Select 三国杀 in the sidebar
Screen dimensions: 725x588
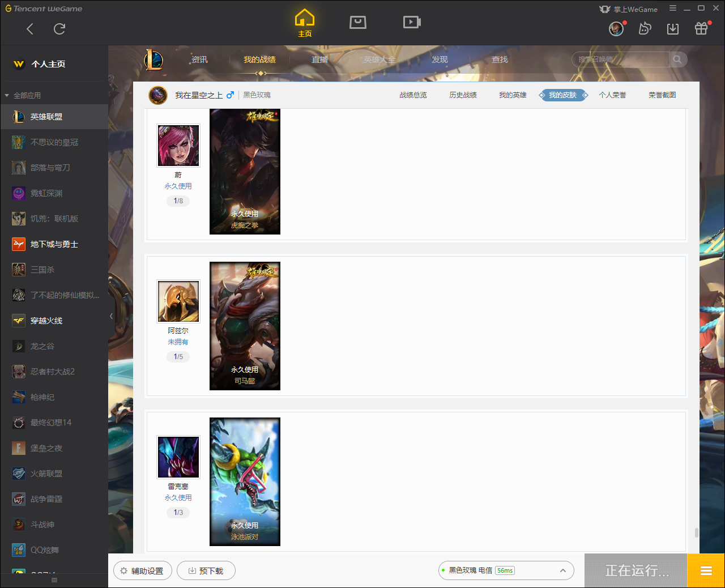[54, 270]
